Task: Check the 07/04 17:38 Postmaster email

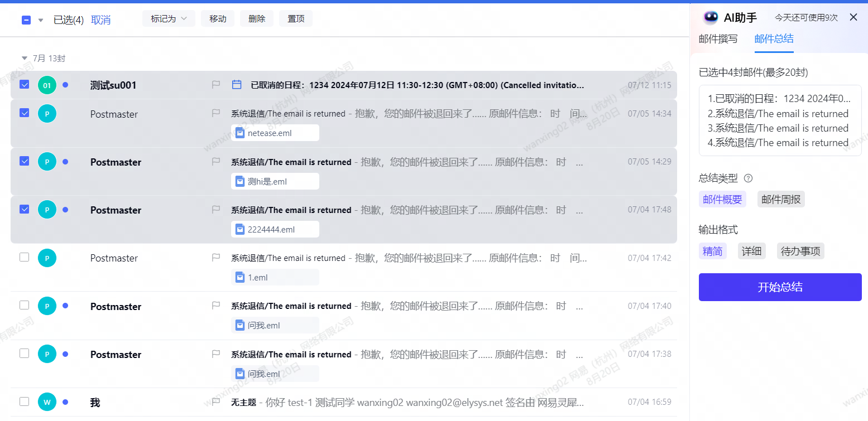Action: pos(24,353)
